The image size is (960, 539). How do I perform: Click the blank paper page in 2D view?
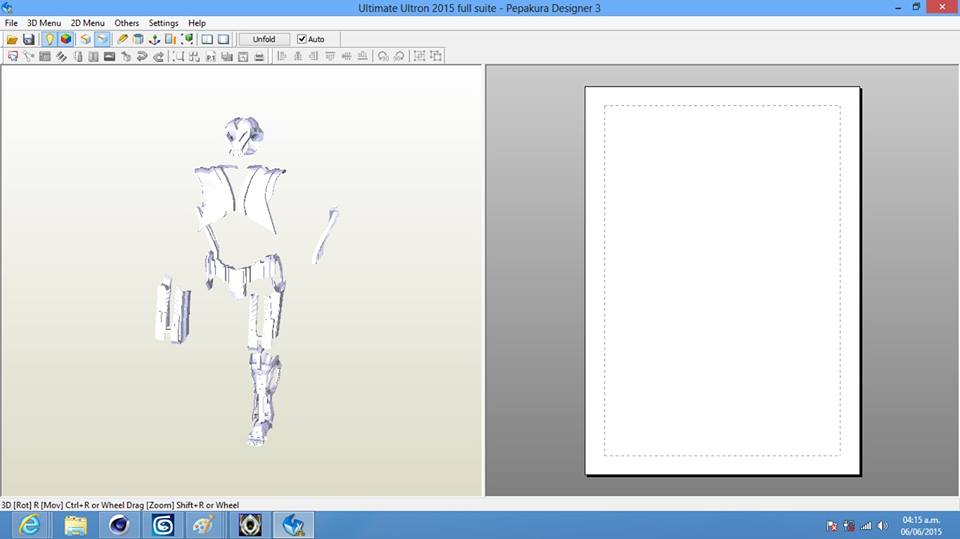coord(722,281)
